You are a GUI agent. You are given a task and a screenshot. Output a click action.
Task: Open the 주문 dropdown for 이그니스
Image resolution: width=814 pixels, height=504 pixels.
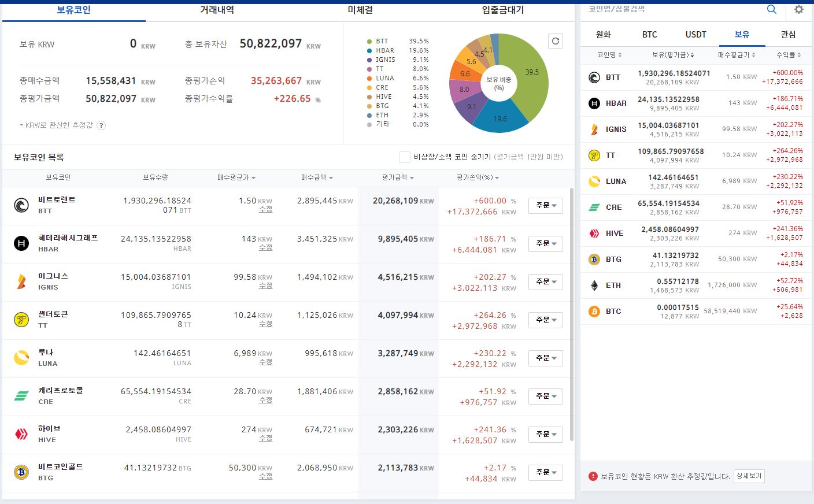(546, 282)
